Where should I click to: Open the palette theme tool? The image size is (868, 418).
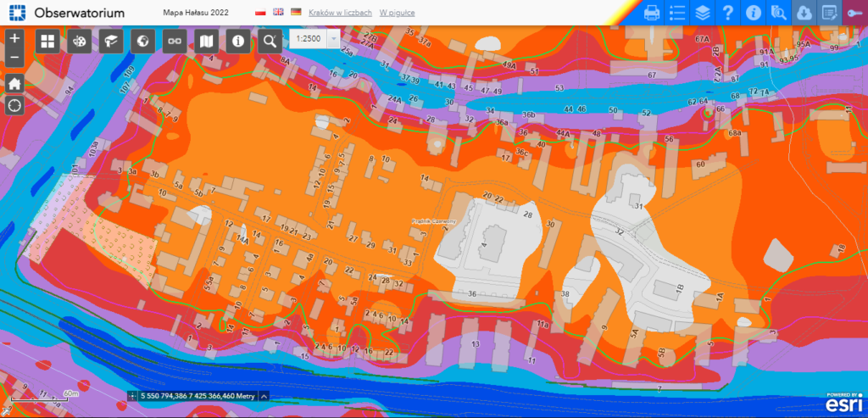click(79, 40)
